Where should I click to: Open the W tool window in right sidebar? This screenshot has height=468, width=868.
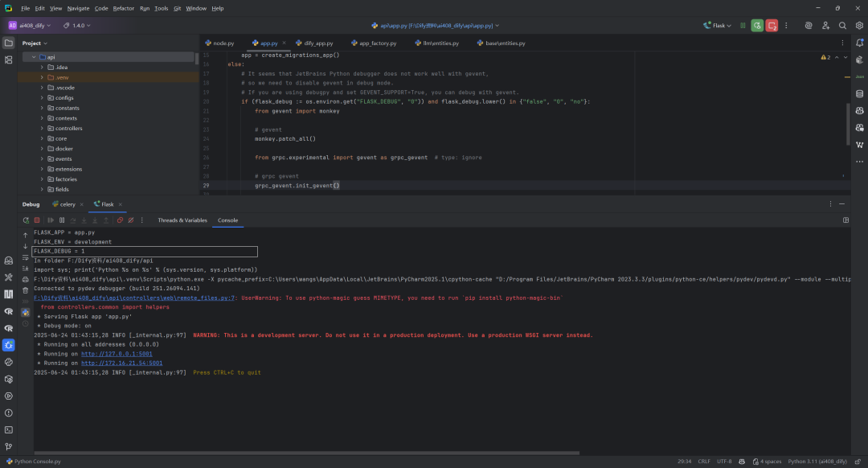click(860, 145)
